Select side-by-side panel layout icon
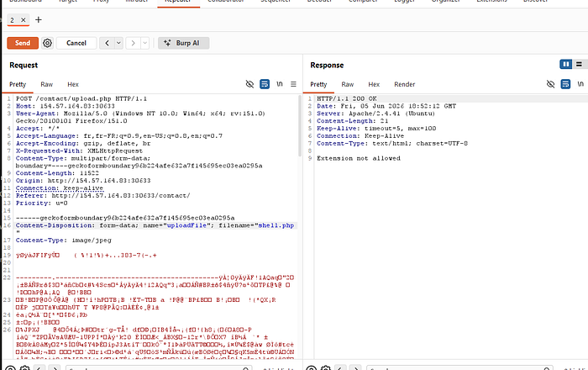 click(566, 64)
